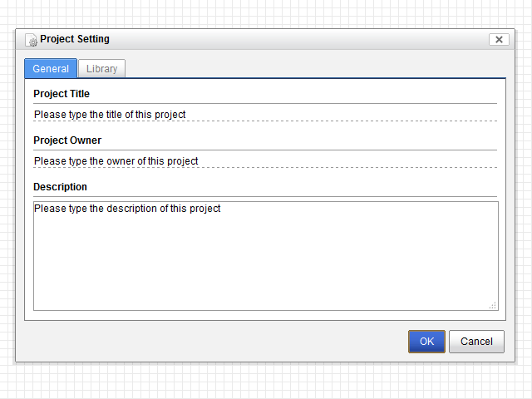Focus the Project Title input field

(264, 114)
